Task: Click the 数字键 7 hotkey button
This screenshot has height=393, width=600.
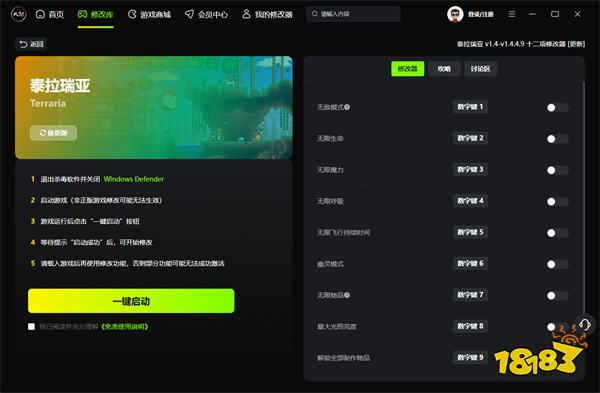Action: pyautogui.click(x=470, y=295)
